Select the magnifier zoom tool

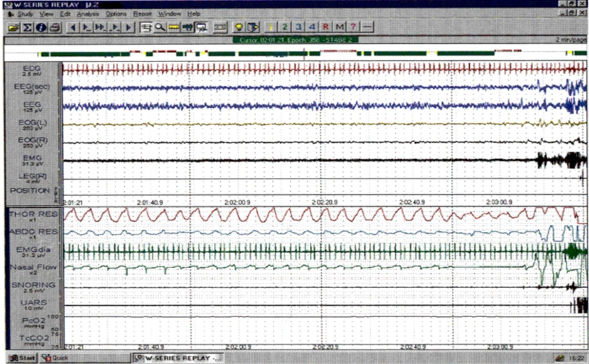tap(160, 28)
